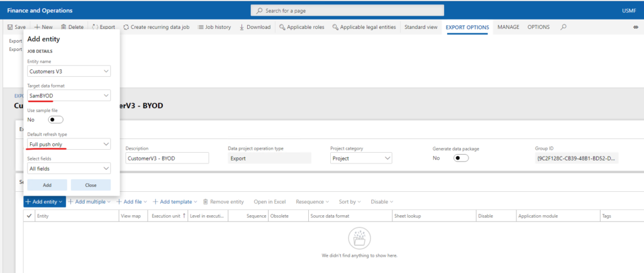
Task: Click the Application module column header
Action: (558, 216)
